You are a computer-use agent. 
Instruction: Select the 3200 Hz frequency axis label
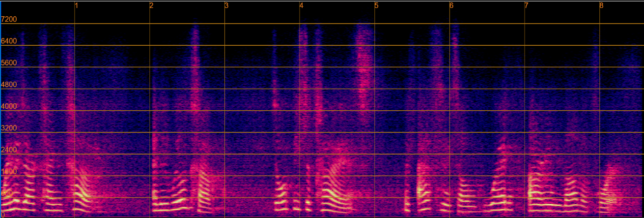[x=9, y=128]
